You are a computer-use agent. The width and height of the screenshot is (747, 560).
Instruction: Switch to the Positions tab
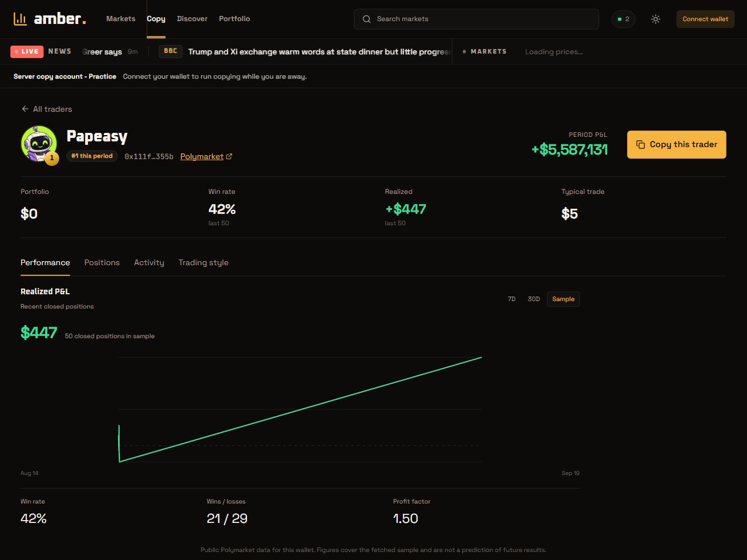tap(102, 262)
